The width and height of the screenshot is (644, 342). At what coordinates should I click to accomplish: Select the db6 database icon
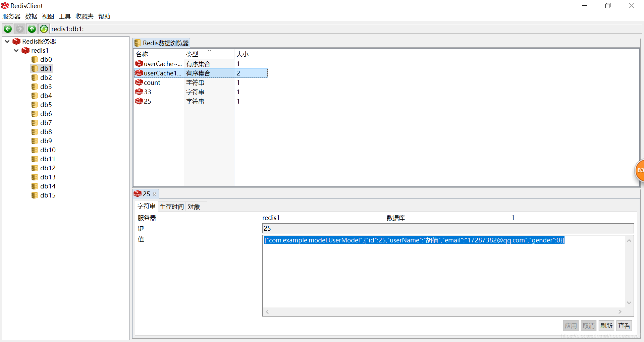(35, 114)
